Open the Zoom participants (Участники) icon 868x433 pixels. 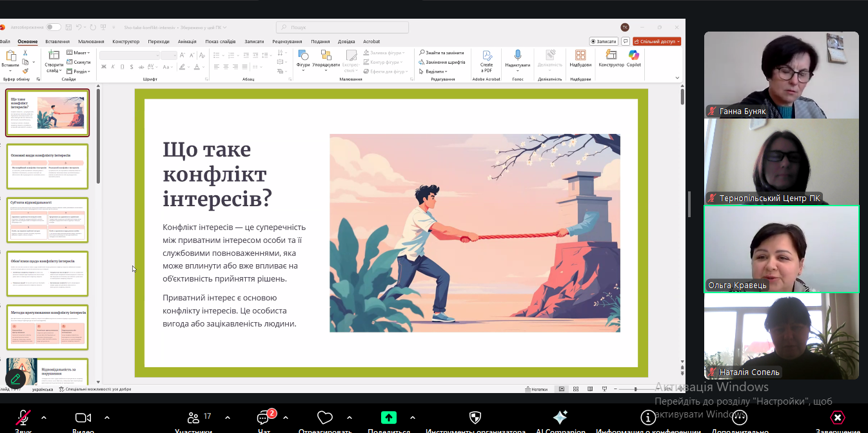pos(193,418)
